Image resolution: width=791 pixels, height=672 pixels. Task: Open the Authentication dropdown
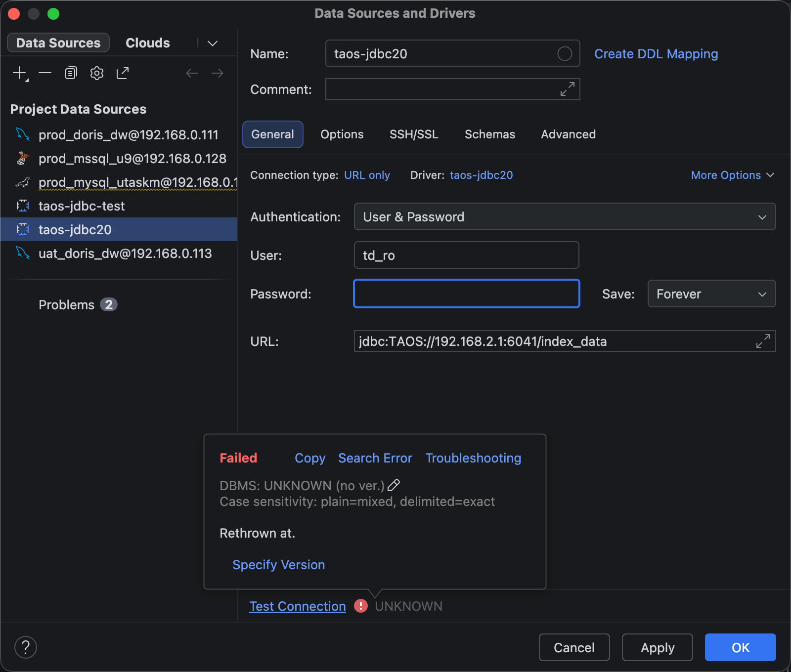coord(565,216)
